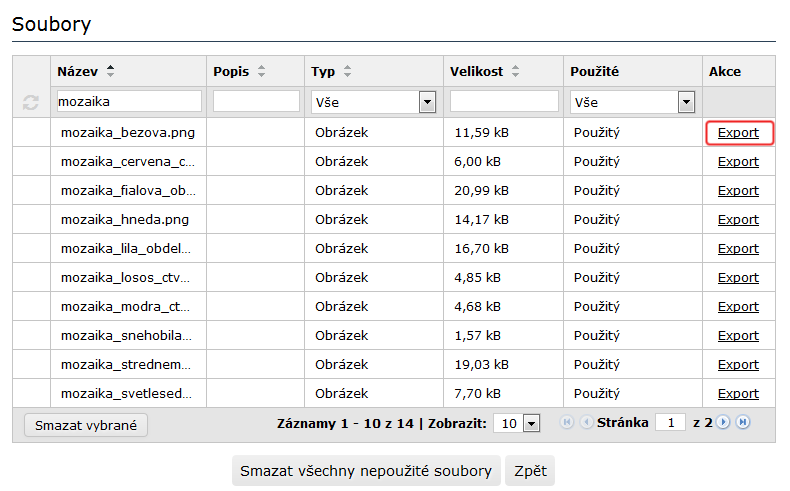Go to the previous page arrow
This screenshot has width=790, height=491.
(x=587, y=423)
